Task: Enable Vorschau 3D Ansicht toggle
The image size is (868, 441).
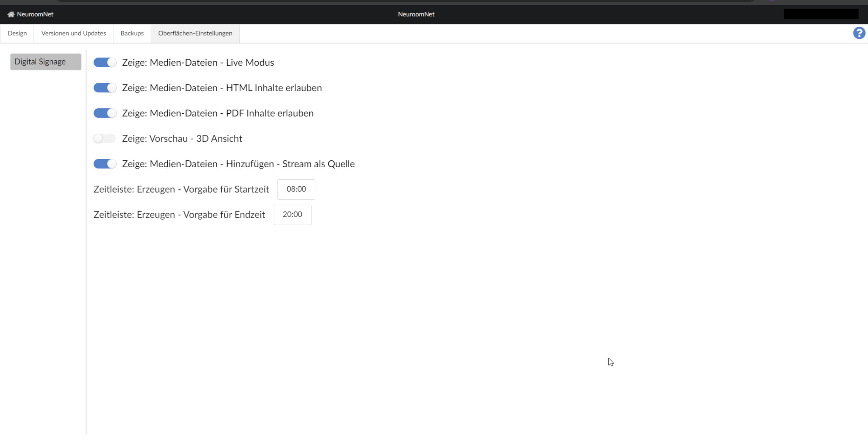Action: click(104, 138)
